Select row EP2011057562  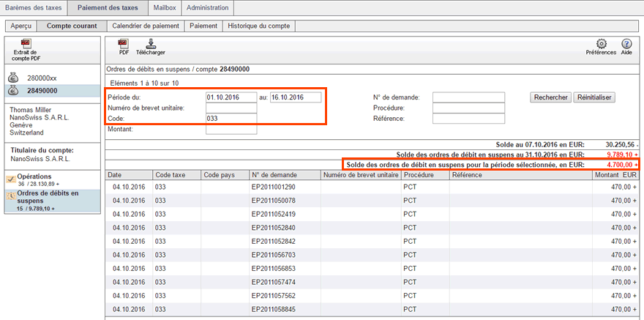coord(372,295)
